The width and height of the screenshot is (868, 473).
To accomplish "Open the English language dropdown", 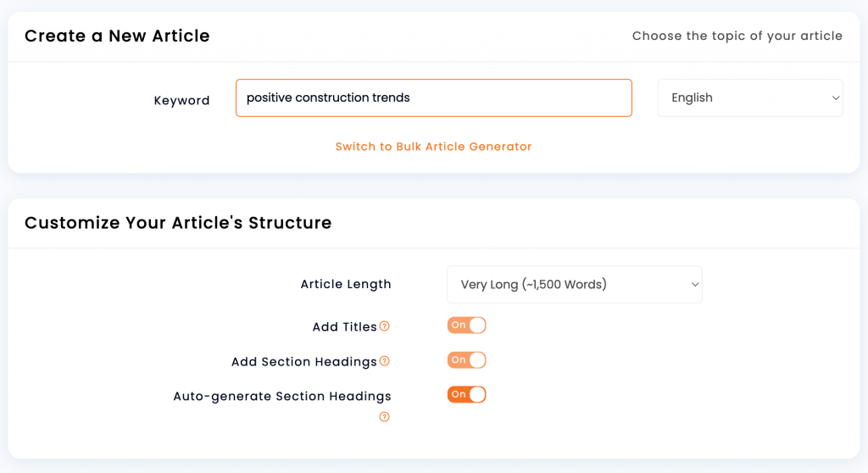I will (750, 98).
